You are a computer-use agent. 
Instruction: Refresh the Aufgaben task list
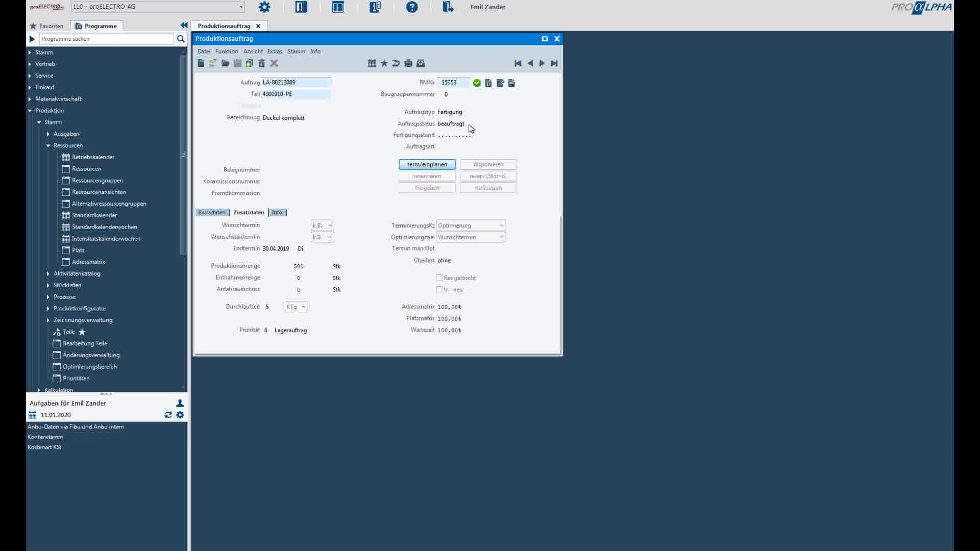point(168,415)
